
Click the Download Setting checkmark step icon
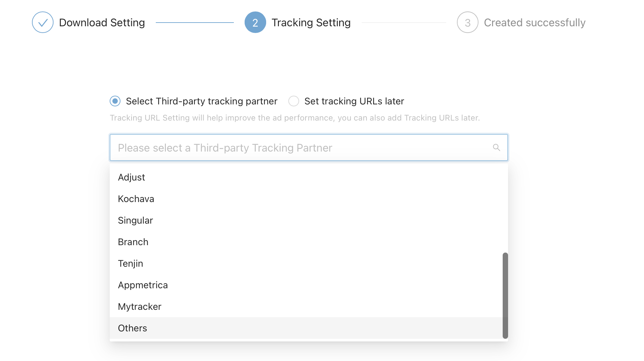coord(43,22)
